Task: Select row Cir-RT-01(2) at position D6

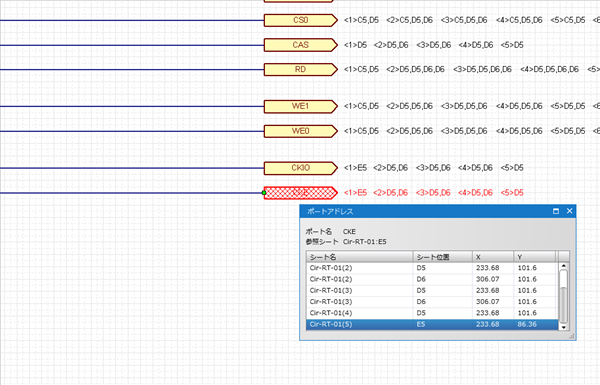Action: click(x=432, y=279)
